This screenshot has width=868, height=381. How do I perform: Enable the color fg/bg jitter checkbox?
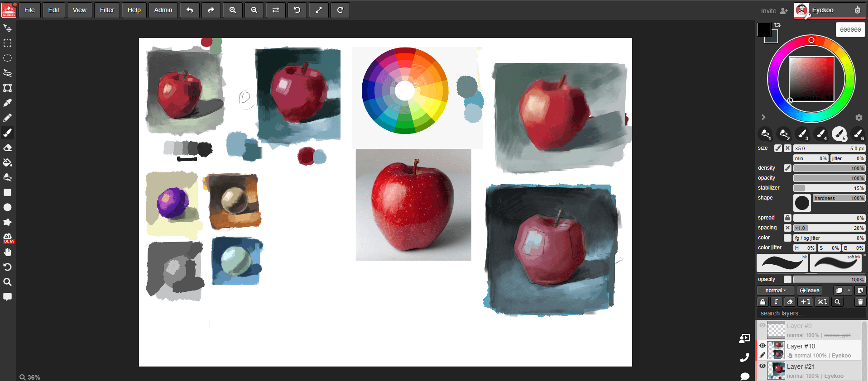pos(787,238)
